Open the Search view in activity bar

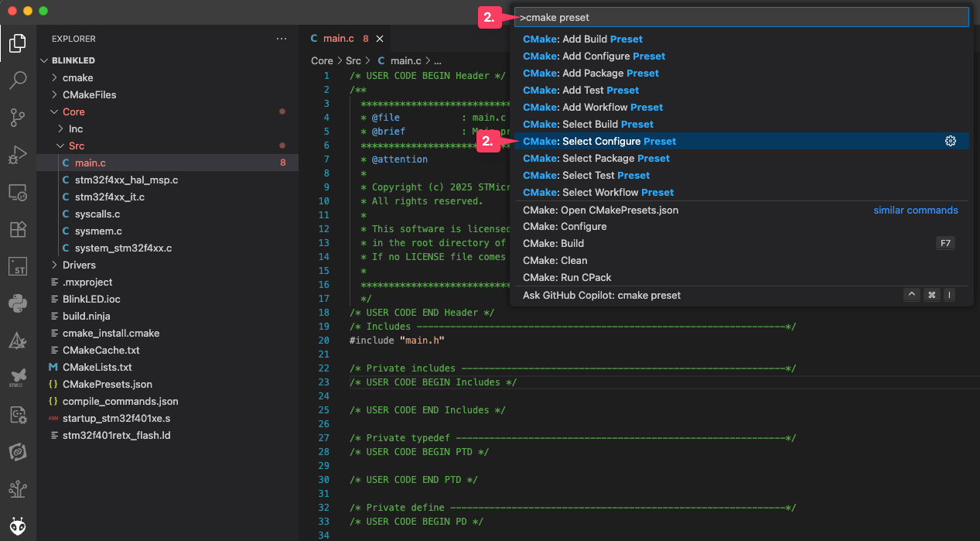(x=18, y=80)
